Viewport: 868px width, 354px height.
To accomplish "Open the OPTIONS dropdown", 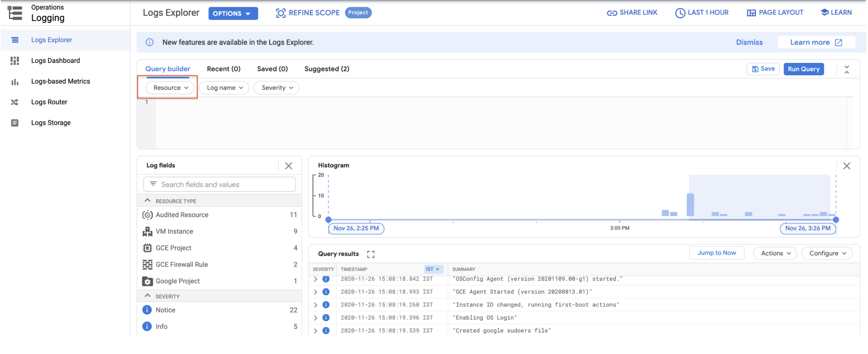I will coord(233,14).
